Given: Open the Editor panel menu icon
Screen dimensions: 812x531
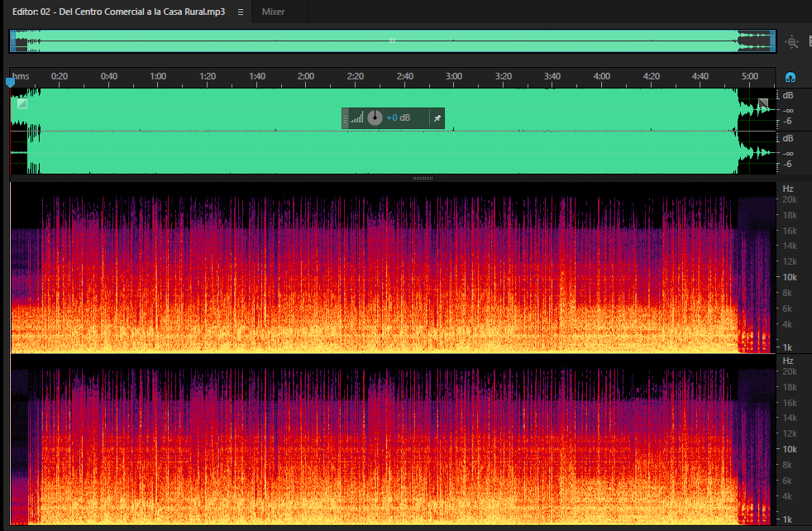Looking at the screenshot, I should (241, 12).
